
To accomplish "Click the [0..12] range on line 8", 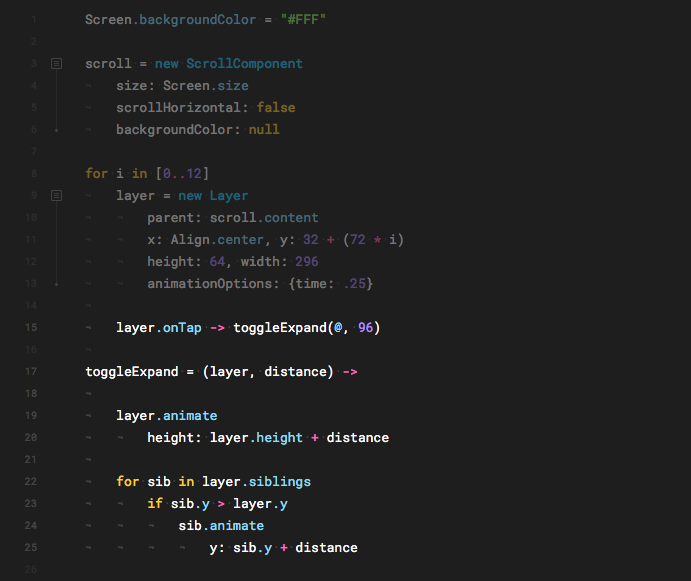I will click(182, 174).
